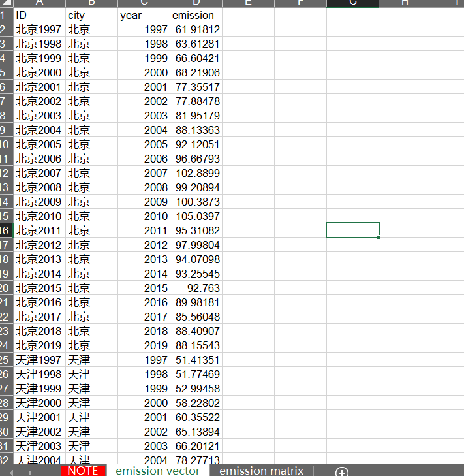
Task: Click emission value 88.13363
Action: coord(196,130)
